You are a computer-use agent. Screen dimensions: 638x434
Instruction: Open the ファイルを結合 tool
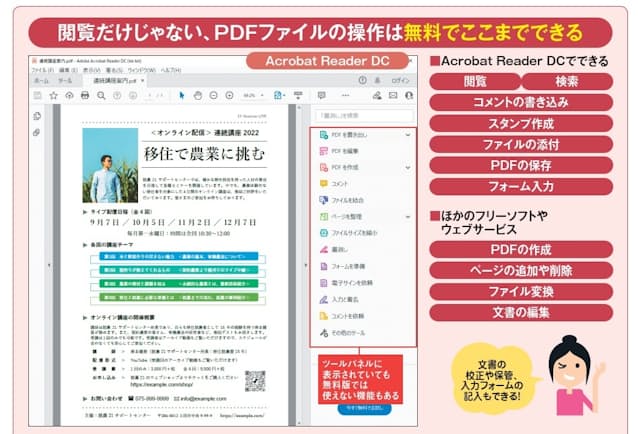point(341,200)
